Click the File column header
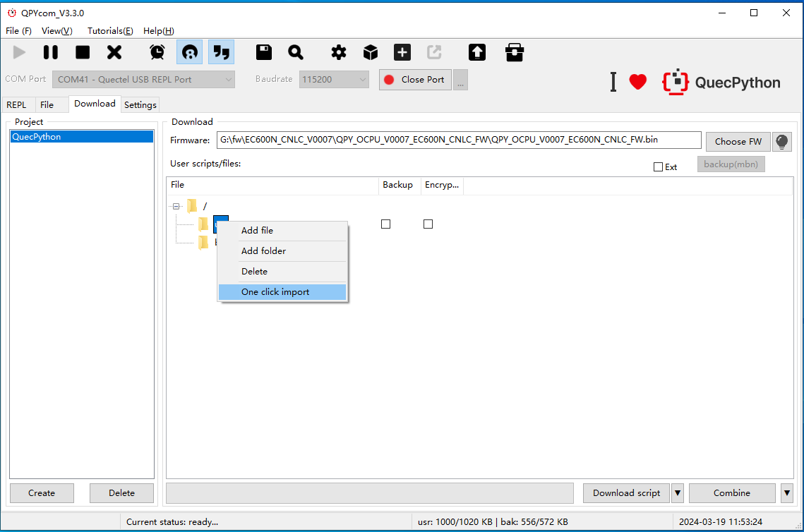804x532 pixels. [272, 185]
